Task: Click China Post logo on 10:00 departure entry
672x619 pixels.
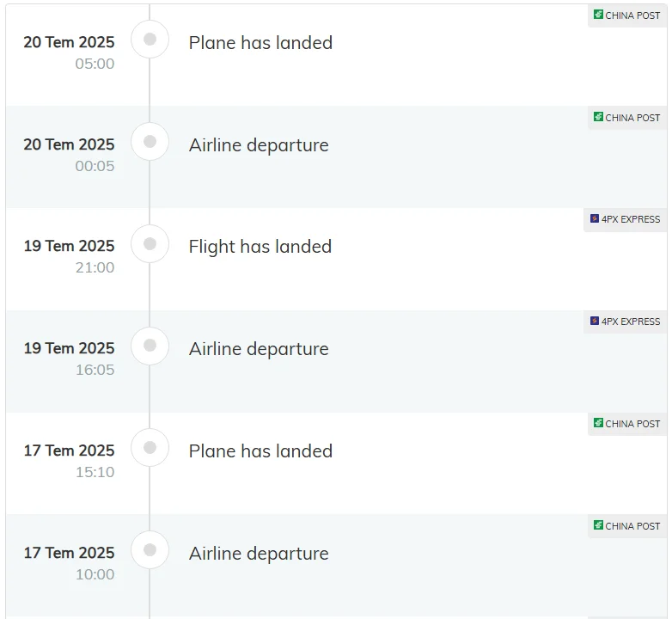Action: 599,525
